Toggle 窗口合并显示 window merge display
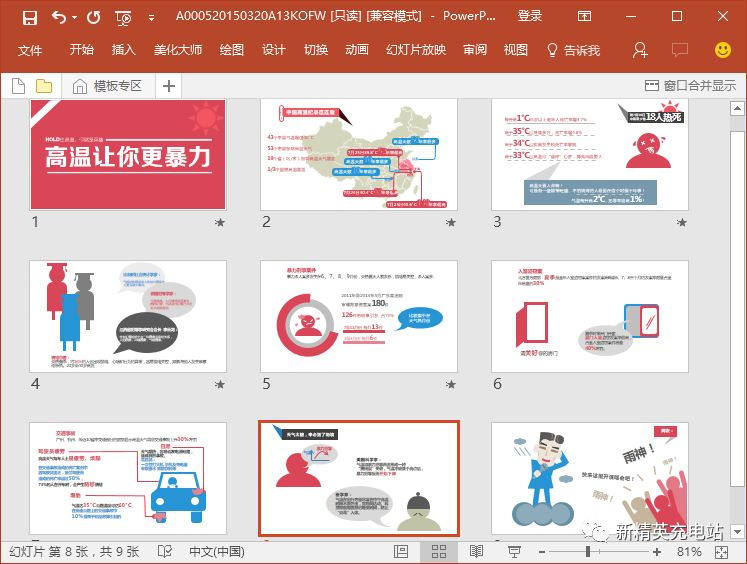Screen dimensions: 747x564 tap(690, 86)
